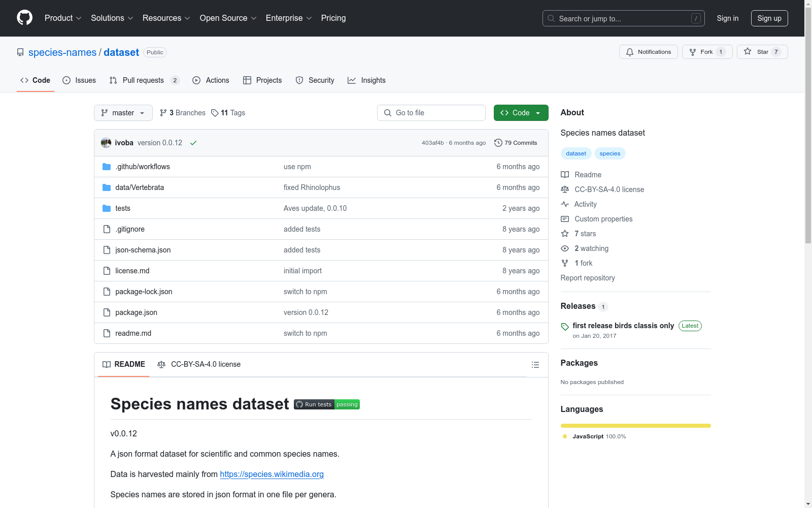Switch to the Insights tab

coord(366,80)
